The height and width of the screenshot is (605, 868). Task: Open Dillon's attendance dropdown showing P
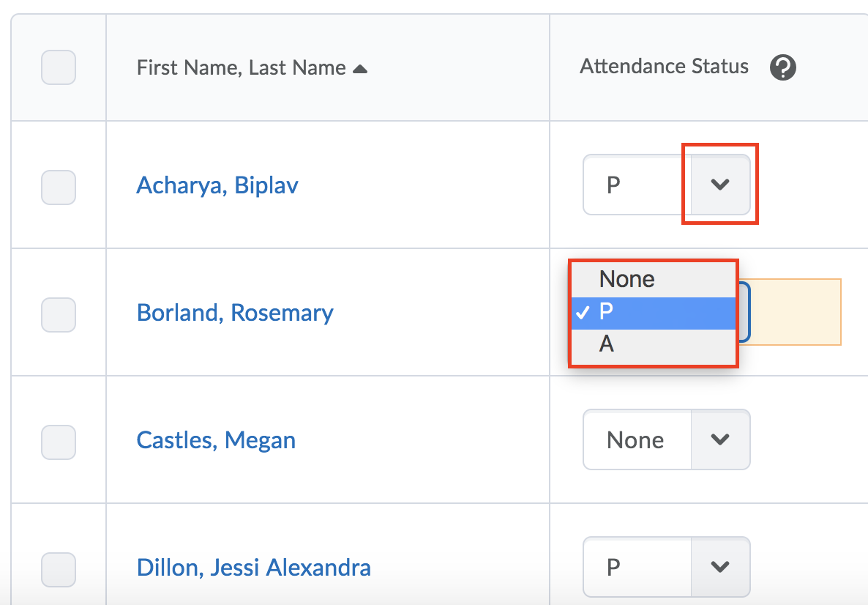(667, 567)
